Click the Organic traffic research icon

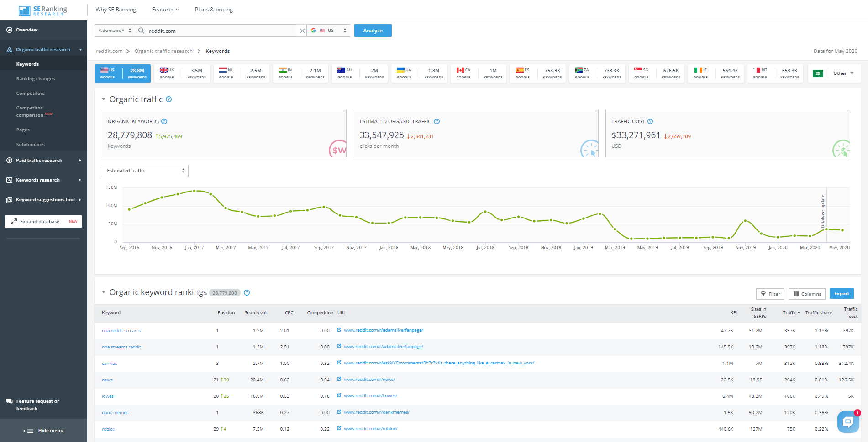(9, 50)
